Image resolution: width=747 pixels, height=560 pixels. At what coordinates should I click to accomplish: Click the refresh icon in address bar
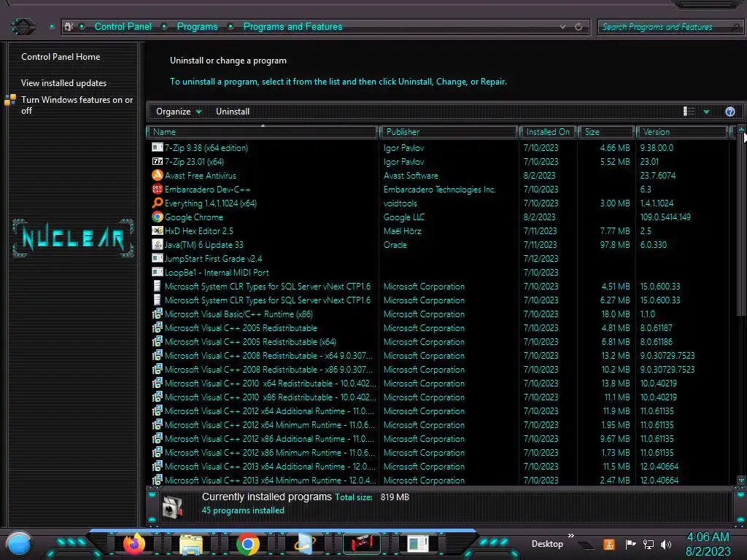(578, 27)
